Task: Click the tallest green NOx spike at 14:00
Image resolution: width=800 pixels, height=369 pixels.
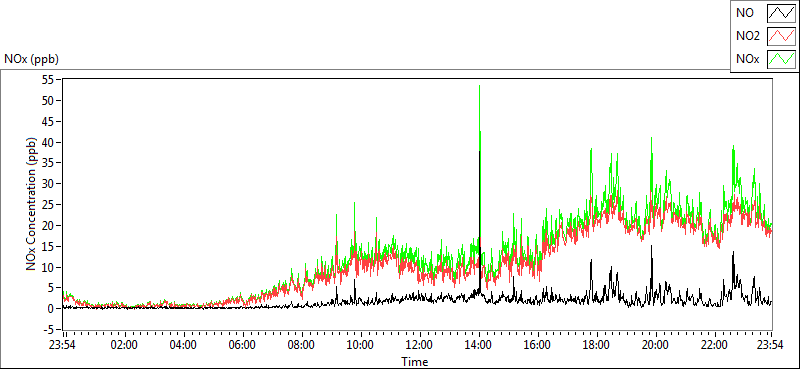Action: 480,87
